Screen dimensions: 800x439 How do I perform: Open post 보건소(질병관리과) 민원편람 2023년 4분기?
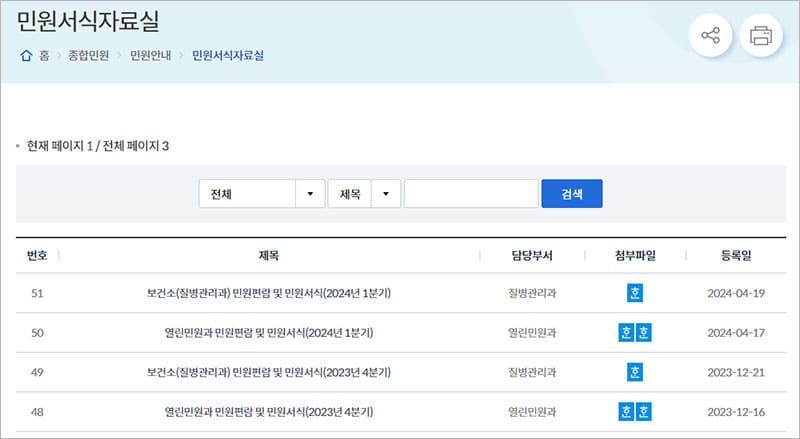click(268, 373)
